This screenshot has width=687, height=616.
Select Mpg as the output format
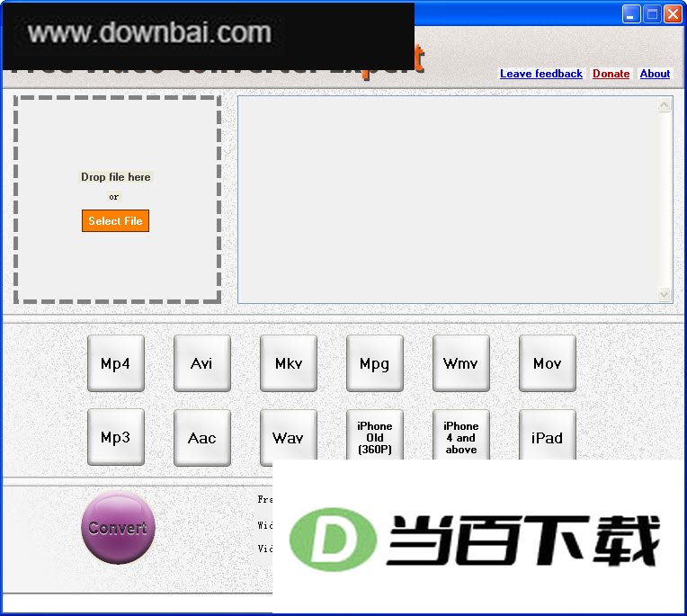375,363
